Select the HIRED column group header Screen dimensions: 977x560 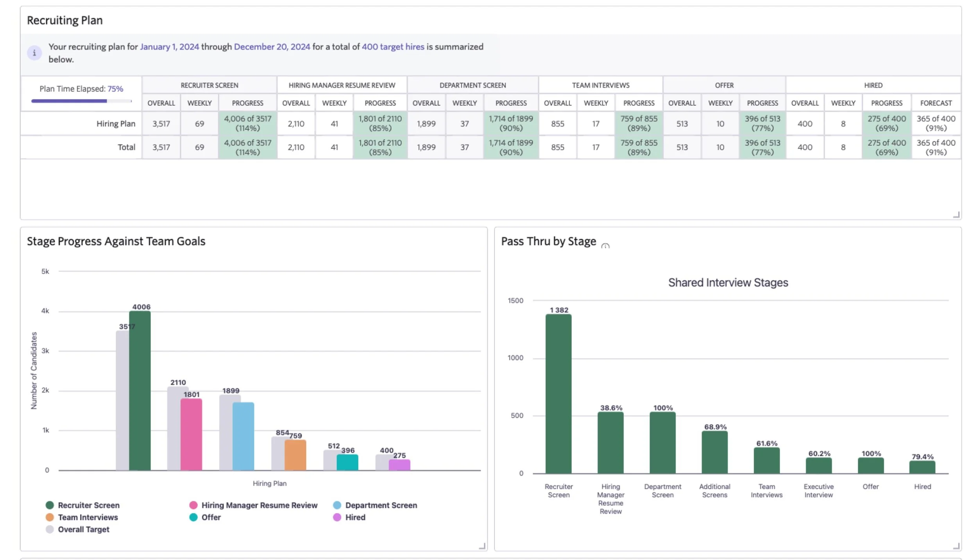(x=873, y=85)
